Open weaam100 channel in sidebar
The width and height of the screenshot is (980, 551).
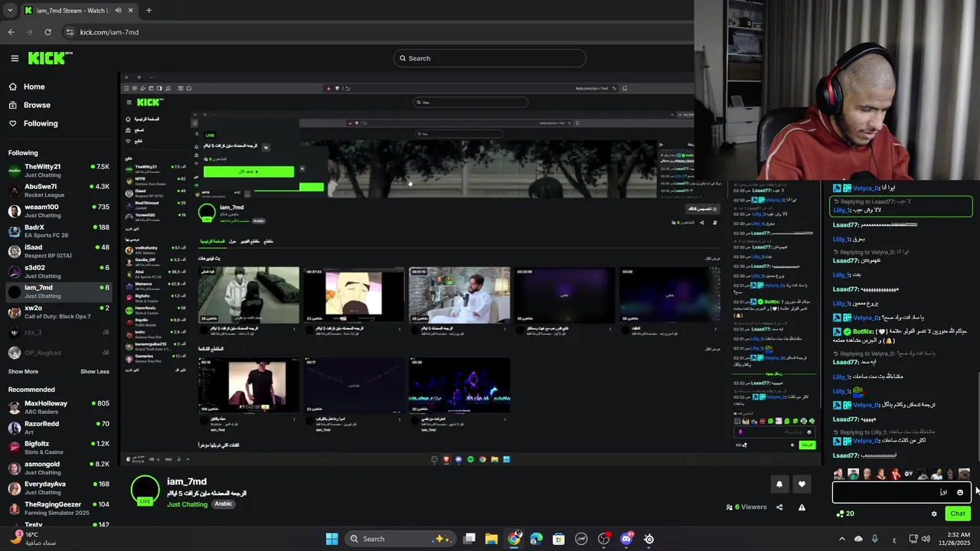(x=57, y=210)
